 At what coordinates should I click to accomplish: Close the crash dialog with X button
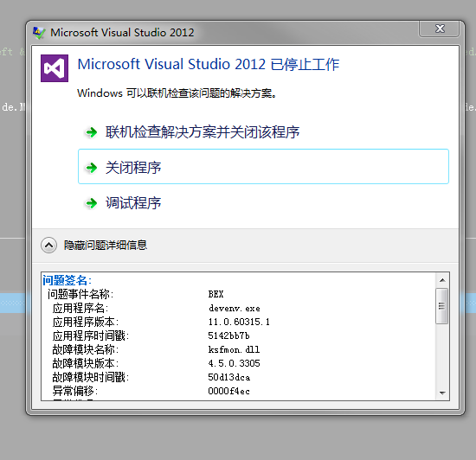pos(440,29)
